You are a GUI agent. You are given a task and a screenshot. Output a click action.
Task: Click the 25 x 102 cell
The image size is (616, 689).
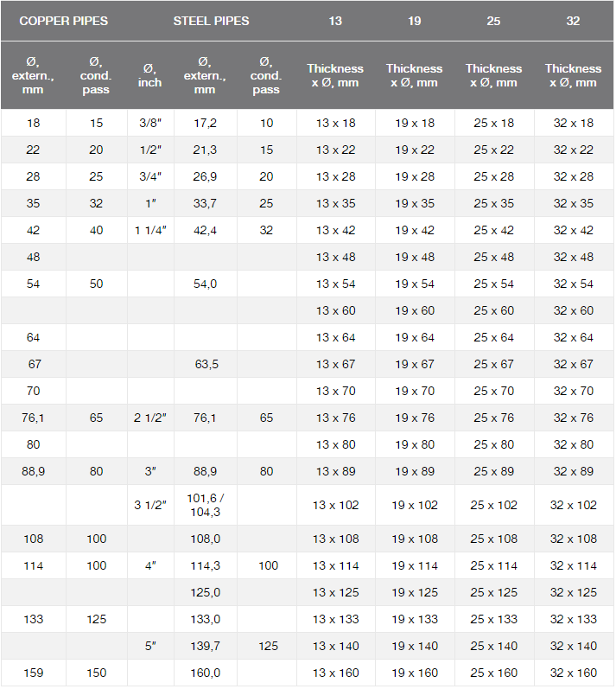(493, 505)
